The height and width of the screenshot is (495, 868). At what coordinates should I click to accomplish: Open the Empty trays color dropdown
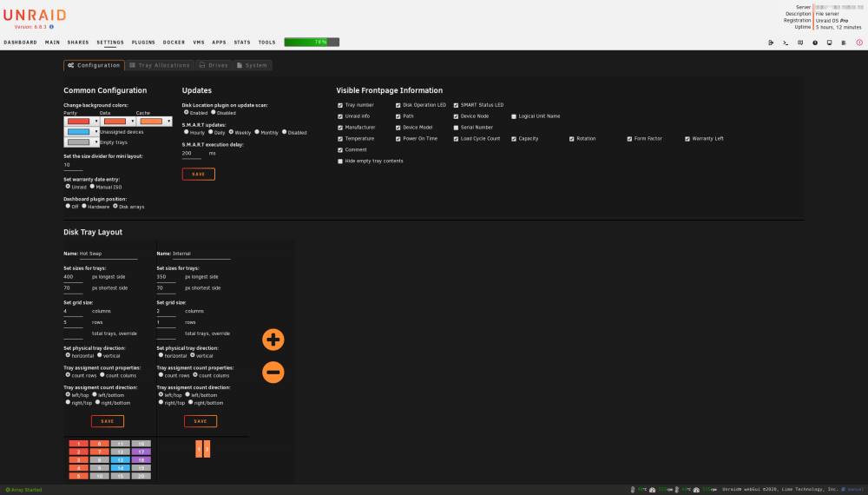point(82,142)
